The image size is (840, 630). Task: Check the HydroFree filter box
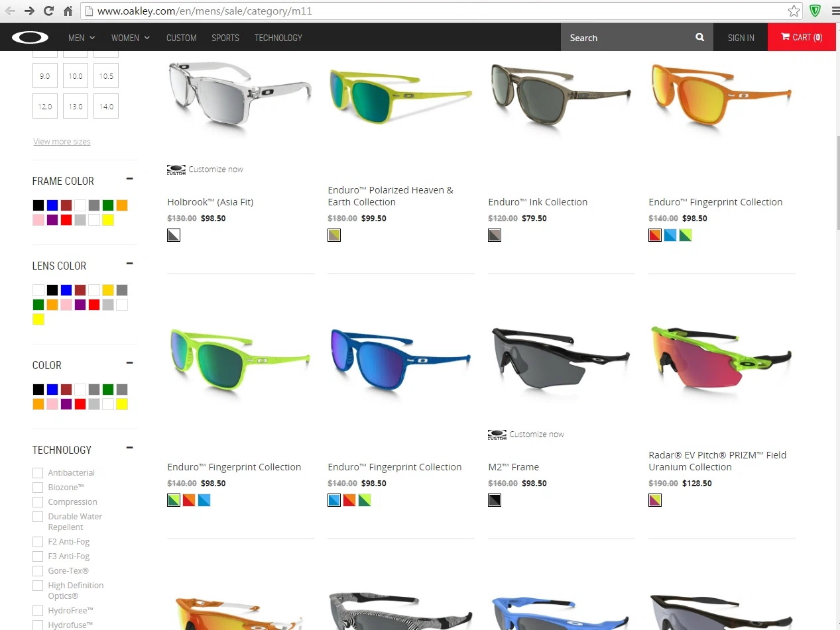tap(38, 611)
